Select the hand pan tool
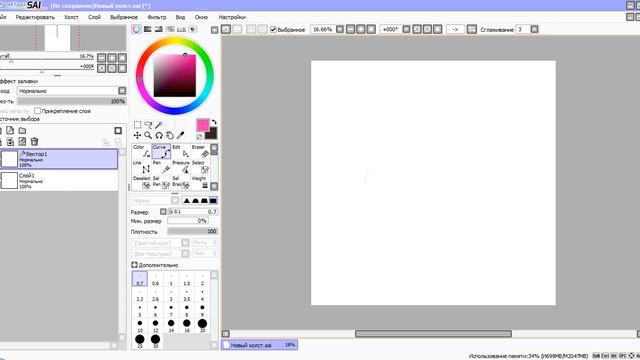 [x=169, y=135]
